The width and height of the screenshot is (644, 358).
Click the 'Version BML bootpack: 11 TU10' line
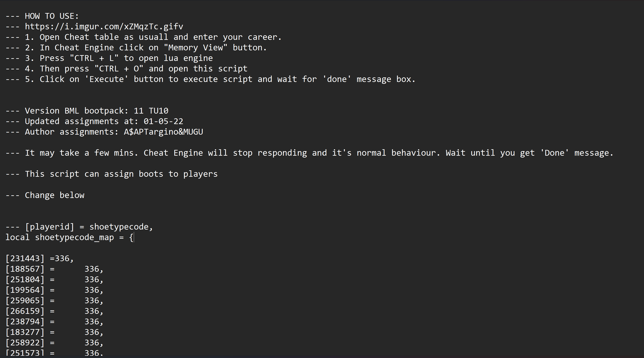[87, 111]
